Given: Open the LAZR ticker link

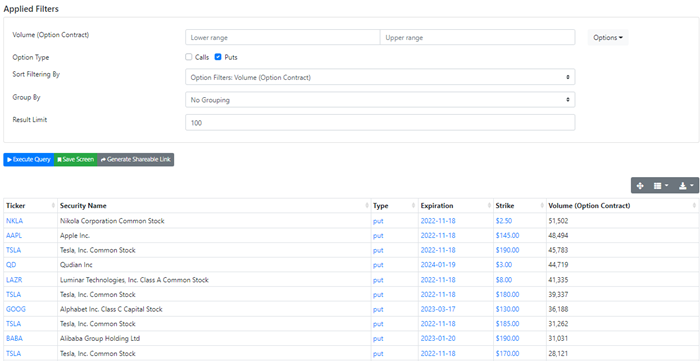Looking at the screenshot, I should (14, 280).
